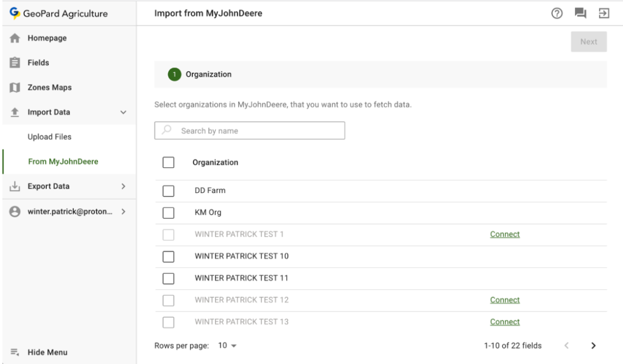The width and height of the screenshot is (623, 364).
Task: Click the GeoPard Agriculture logo
Action: pyautogui.click(x=15, y=13)
